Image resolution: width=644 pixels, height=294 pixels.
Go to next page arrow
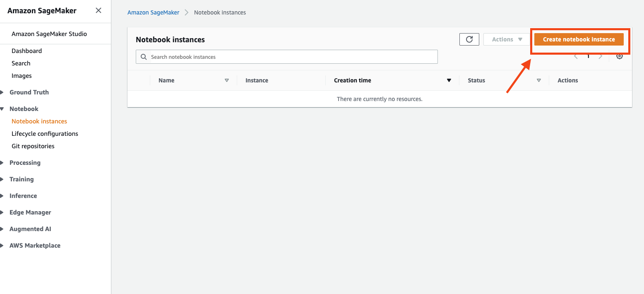(x=601, y=56)
